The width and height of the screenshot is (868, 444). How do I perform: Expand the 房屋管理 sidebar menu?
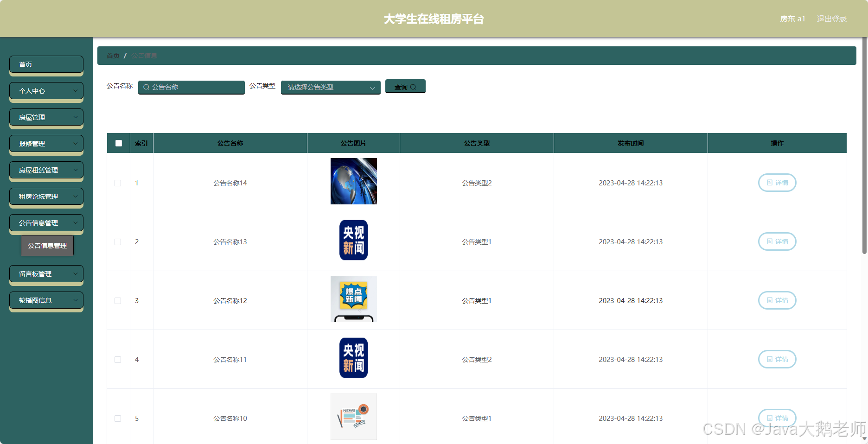46,117
